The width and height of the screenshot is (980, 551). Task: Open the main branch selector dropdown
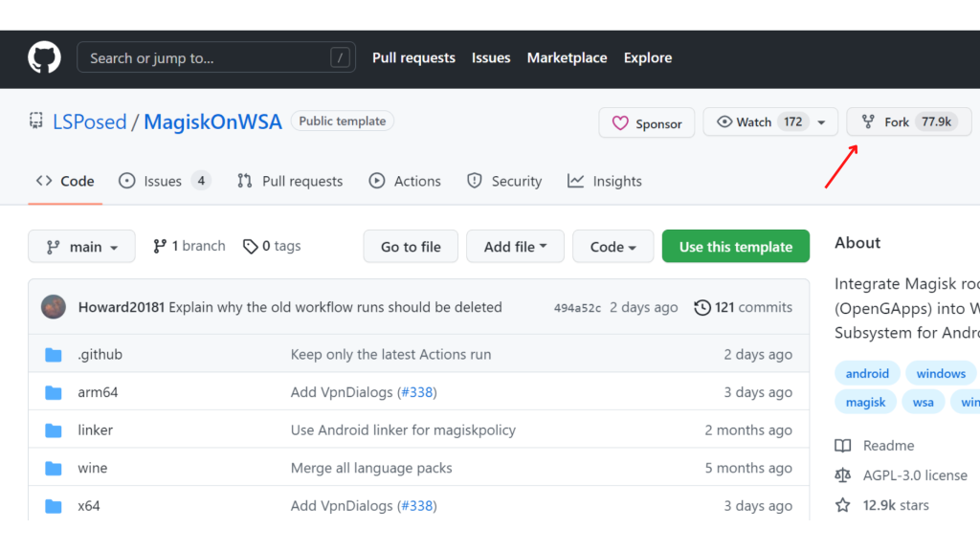coord(81,246)
